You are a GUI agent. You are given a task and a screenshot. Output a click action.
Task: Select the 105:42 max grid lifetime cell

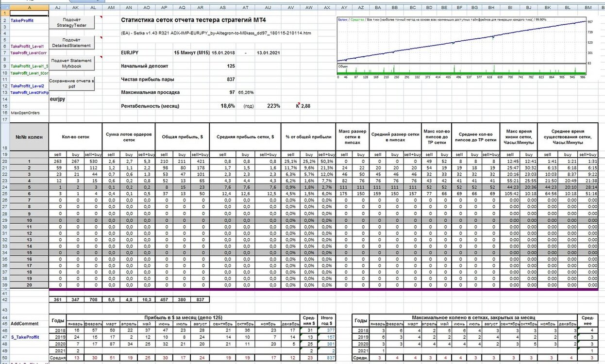tap(510, 194)
